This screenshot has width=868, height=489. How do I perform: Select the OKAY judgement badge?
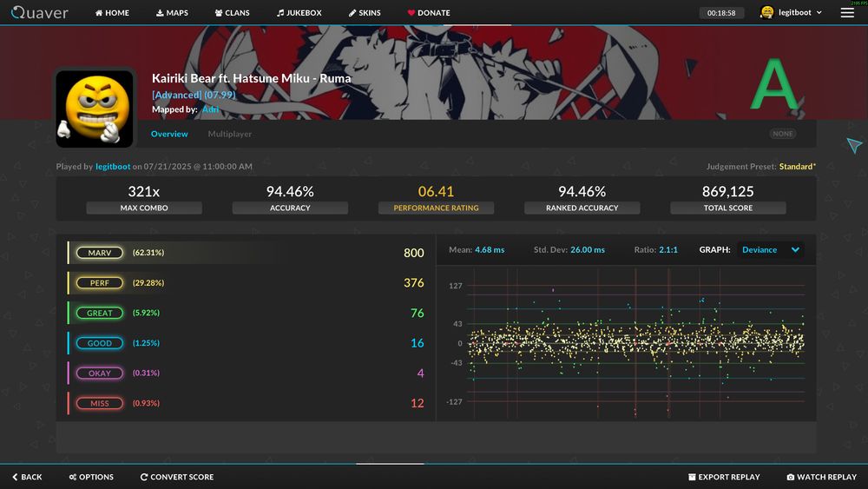100,373
